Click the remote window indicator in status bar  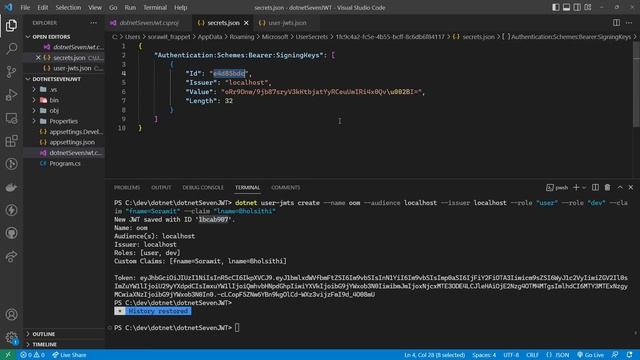[8, 355]
